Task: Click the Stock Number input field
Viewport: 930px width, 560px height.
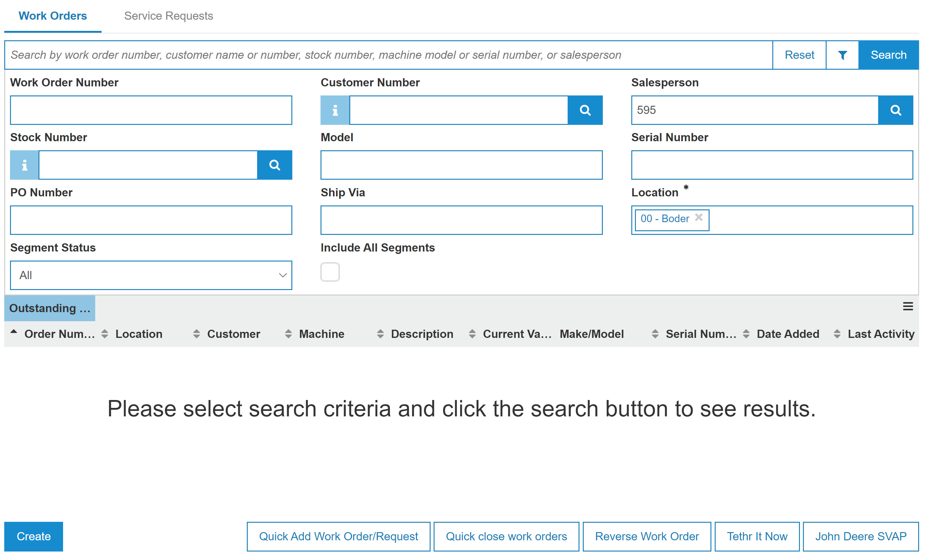Action: (148, 165)
